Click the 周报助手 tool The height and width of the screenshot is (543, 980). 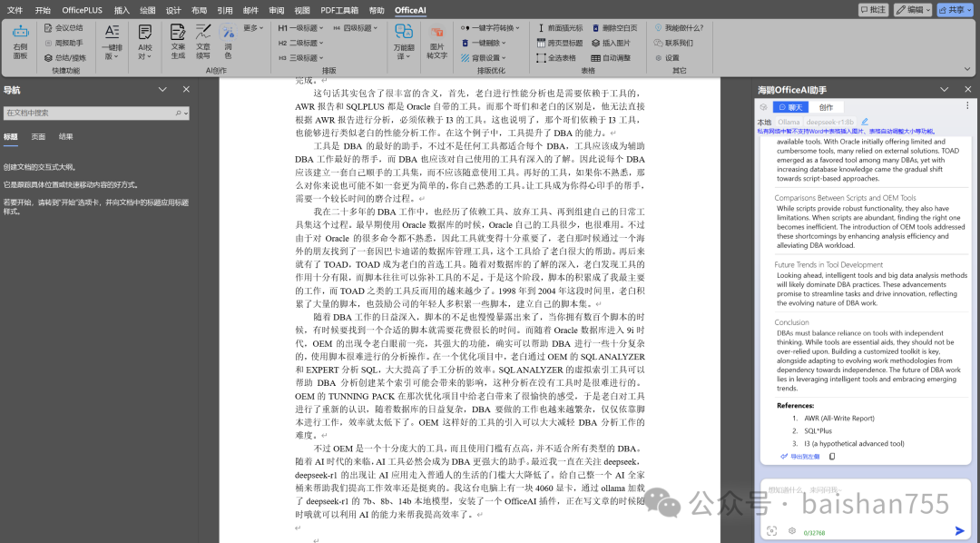64,43
